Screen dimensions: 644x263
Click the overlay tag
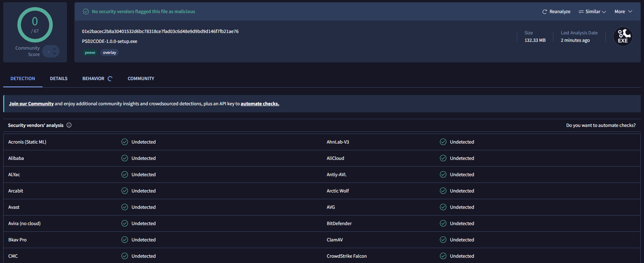pos(109,52)
